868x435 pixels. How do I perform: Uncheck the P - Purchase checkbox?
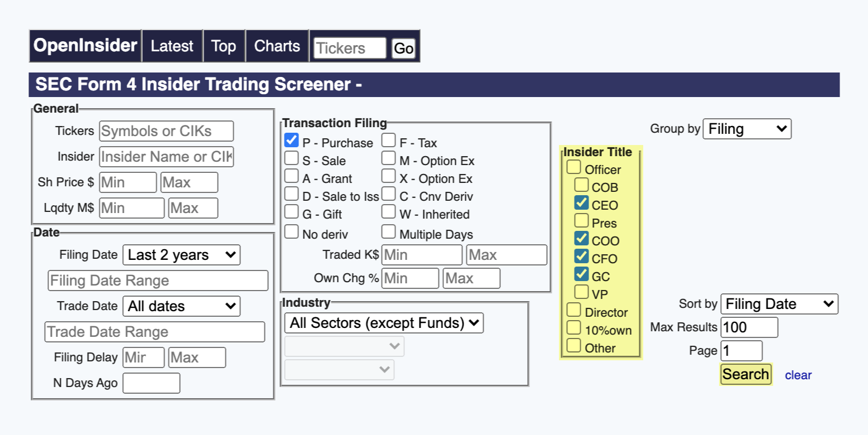point(291,141)
